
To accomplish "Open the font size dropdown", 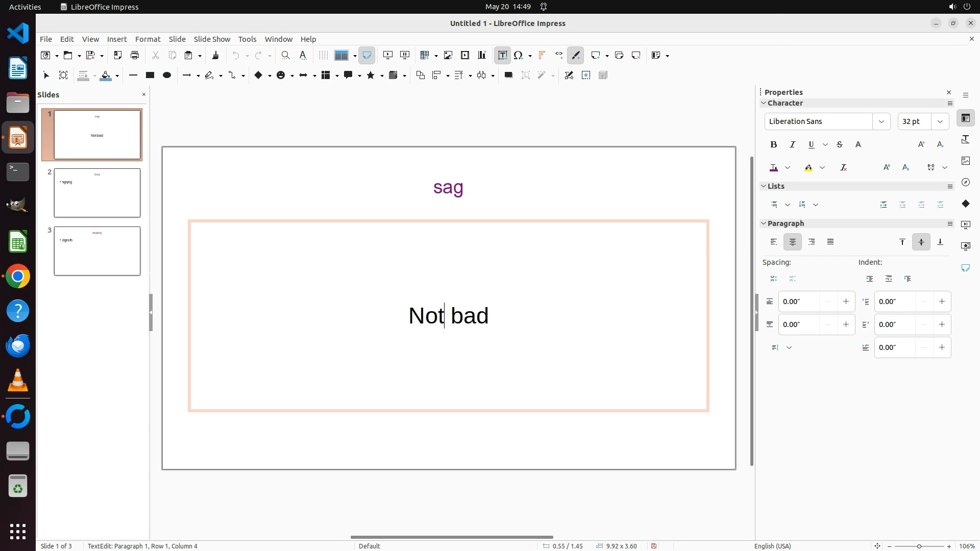I will (x=940, y=121).
